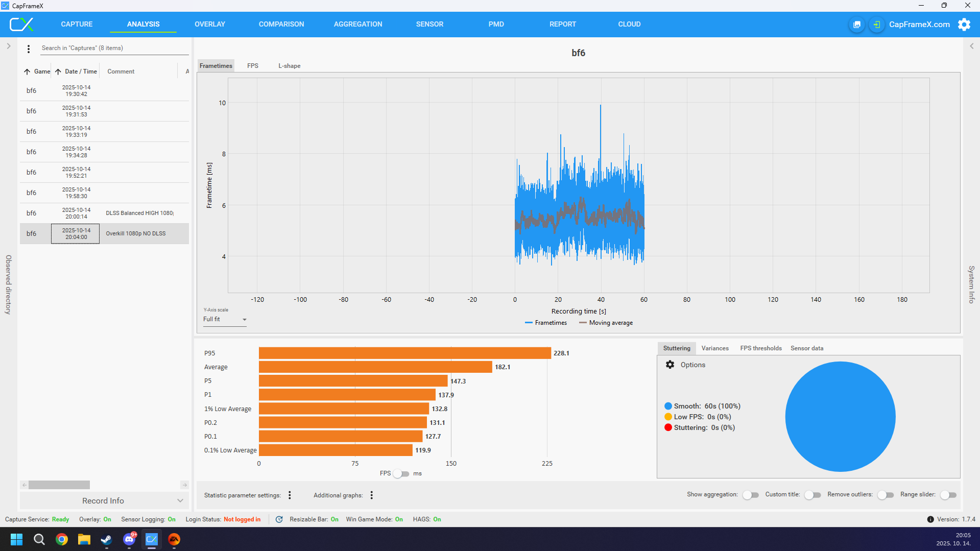
Task: Open the CapFrameX.com link
Action: [919, 25]
